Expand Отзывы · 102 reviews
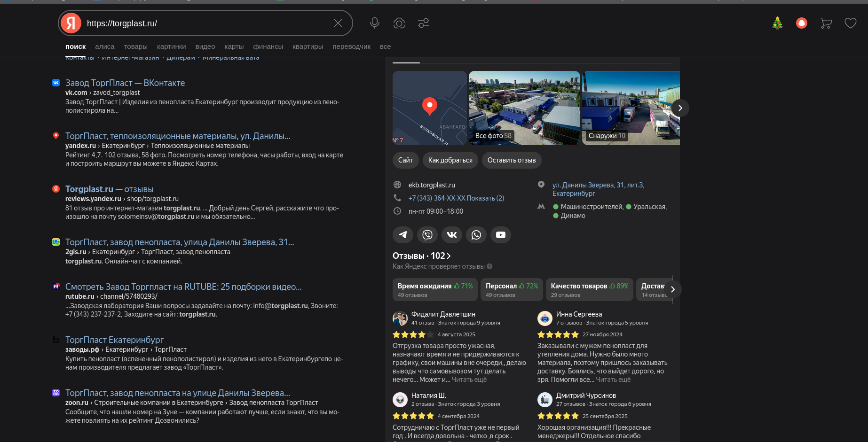 pos(422,256)
